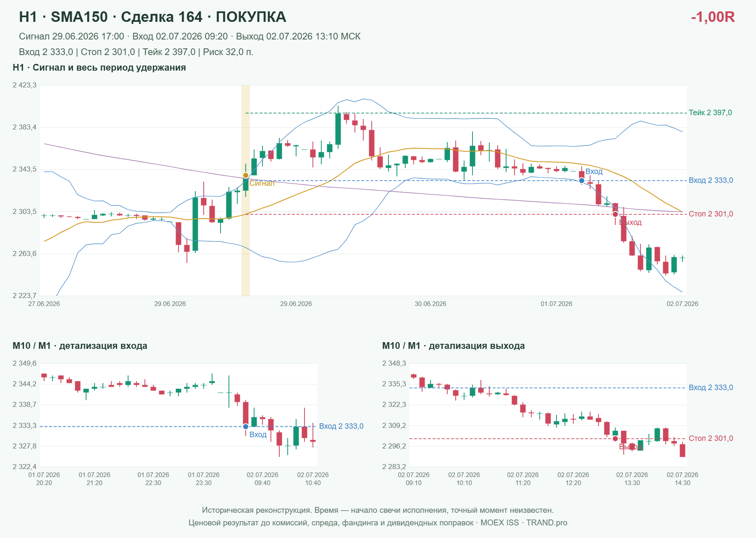Click the 'Вход 2 333,0' label in exit detail chart

711,388
